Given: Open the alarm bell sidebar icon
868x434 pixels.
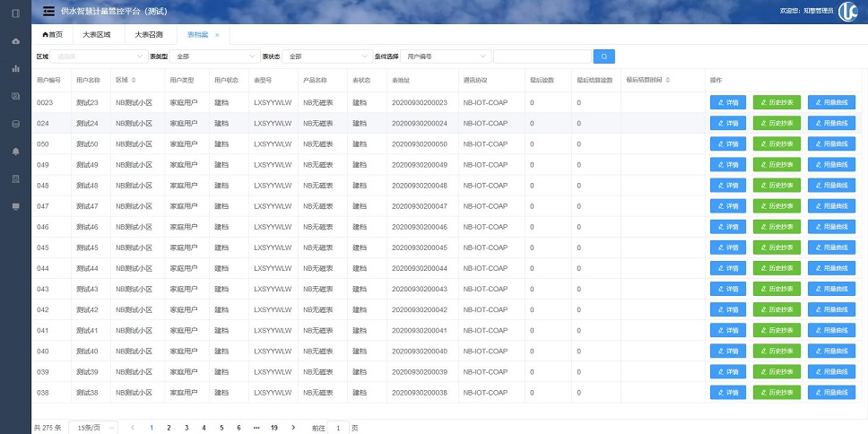Looking at the screenshot, I should click(x=15, y=152).
